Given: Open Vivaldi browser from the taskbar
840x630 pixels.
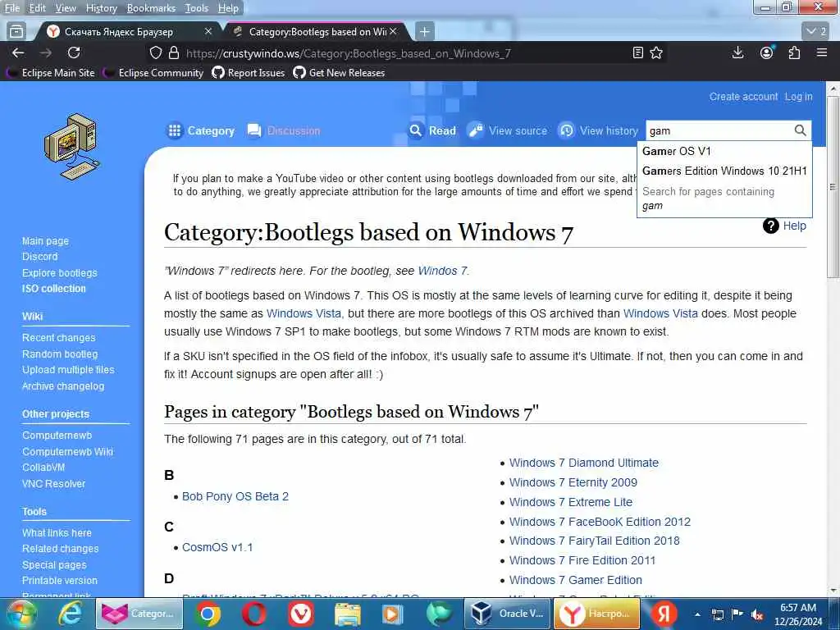Looking at the screenshot, I should [x=301, y=614].
